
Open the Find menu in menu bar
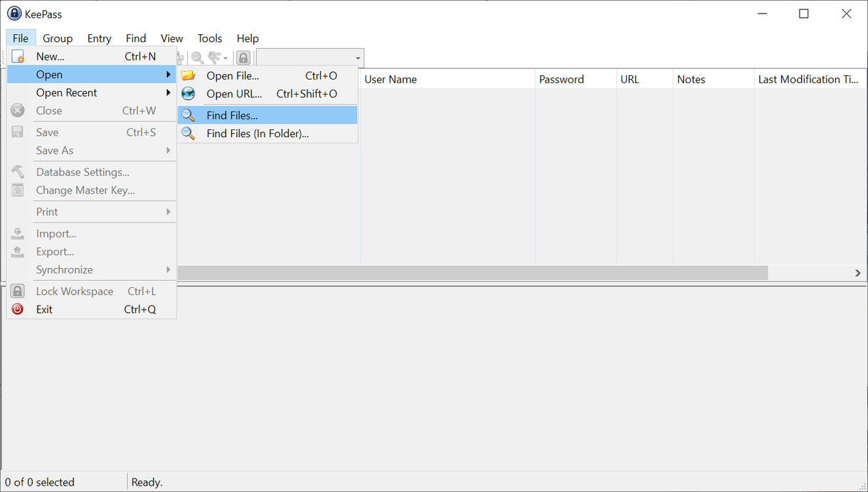[x=136, y=38]
